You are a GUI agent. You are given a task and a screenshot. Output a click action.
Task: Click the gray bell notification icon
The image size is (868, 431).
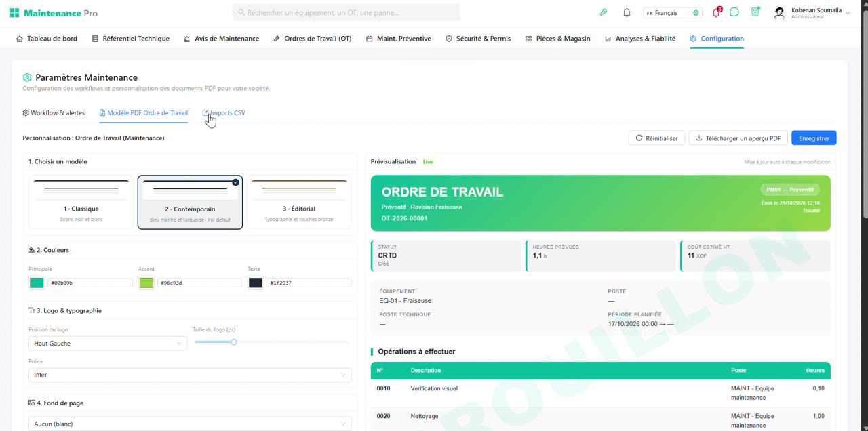pyautogui.click(x=627, y=13)
